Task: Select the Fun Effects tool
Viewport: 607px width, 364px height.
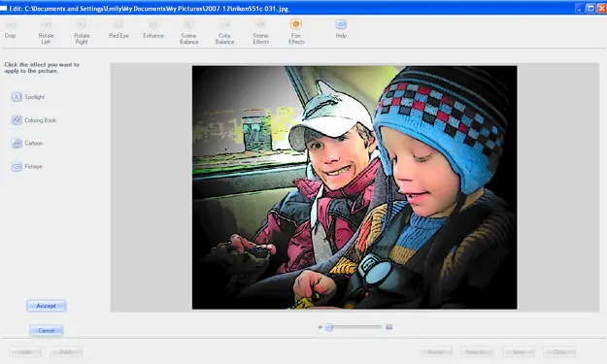Action: click(x=296, y=31)
